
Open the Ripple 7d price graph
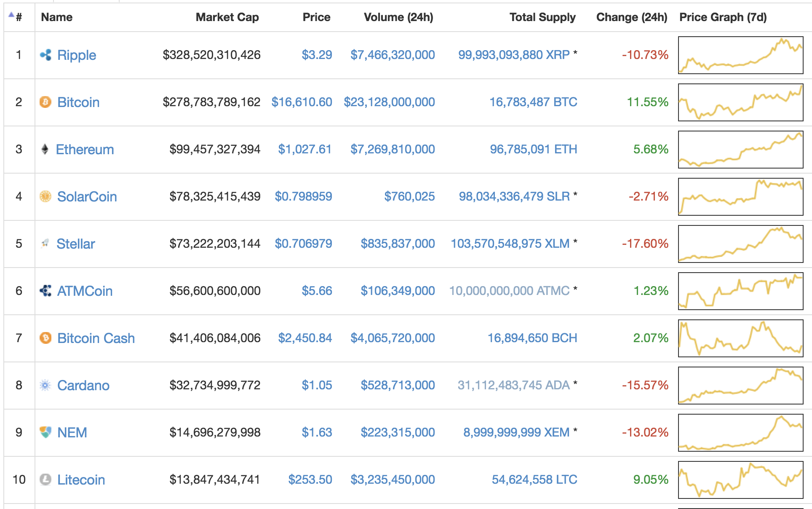(740, 55)
